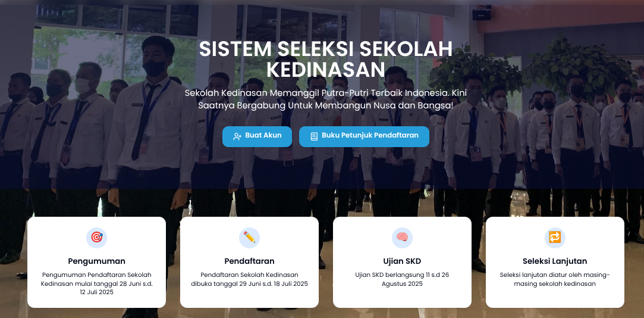Click the SKD exam schedule Agustus 2025 text
Image resolution: width=644 pixels, height=318 pixels.
[402, 279]
